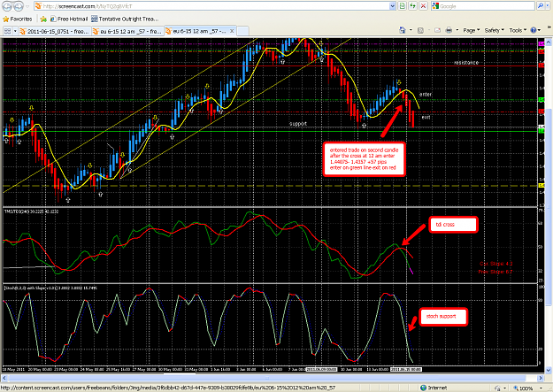This screenshot has height=392, width=553.
Task: Click the Read Mail envelope icon
Action: click(437, 30)
